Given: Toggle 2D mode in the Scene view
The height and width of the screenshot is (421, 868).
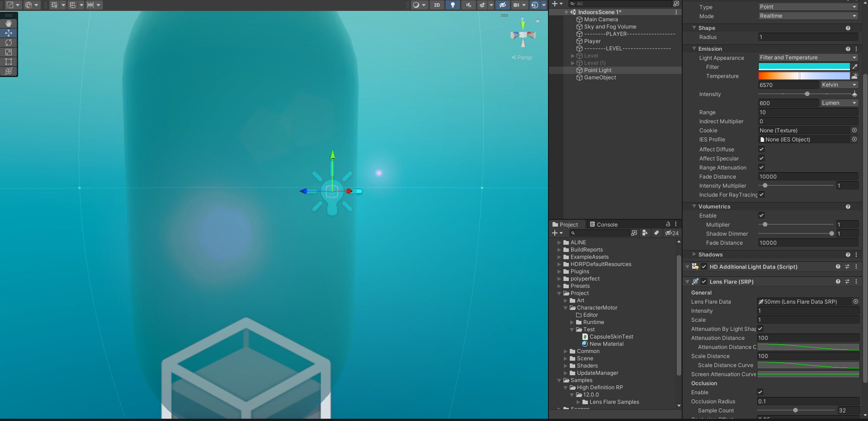Looking at the screenshot, I should click(x=437, y=5).
